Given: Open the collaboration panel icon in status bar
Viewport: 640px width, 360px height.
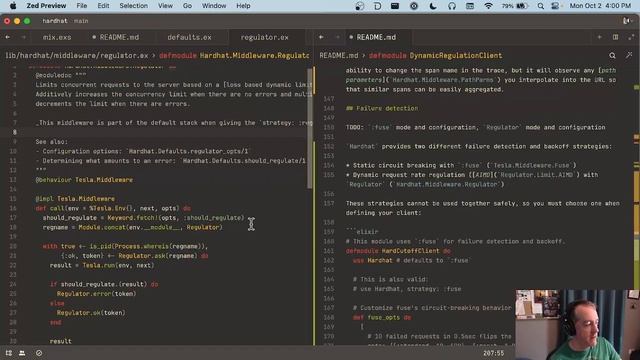Looking at the screenshot, I should [x=22, y=353].
